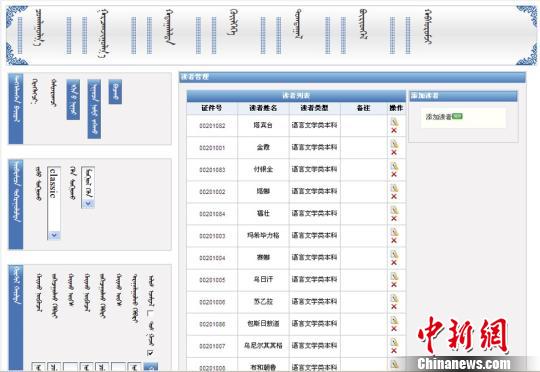Click the 证件号 column header

212,108
